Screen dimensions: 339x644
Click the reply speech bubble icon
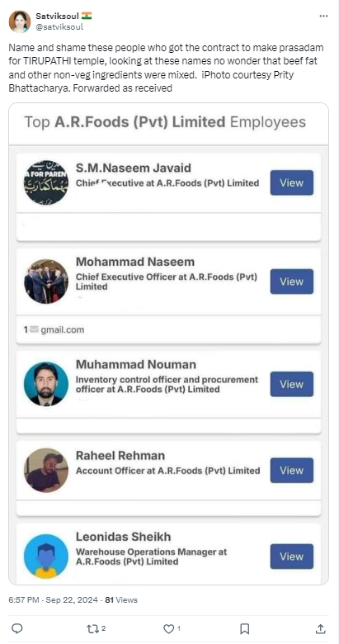pos(16,628)
